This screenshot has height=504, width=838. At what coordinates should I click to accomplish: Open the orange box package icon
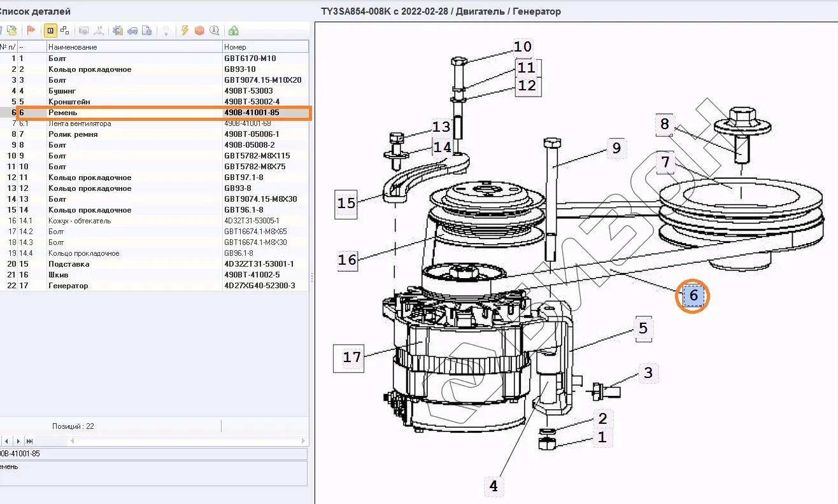click(x=199, y=31)
